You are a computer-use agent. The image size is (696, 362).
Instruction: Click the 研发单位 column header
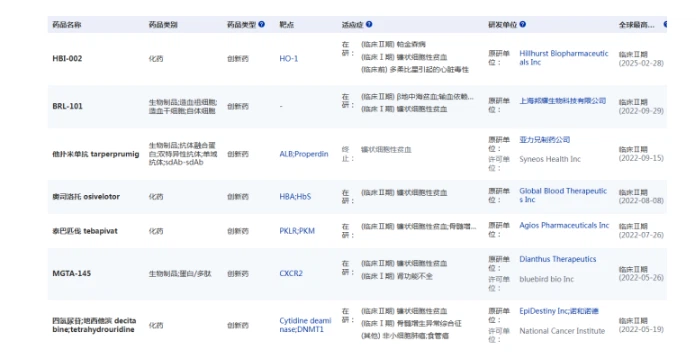click(x=502, y=24)
